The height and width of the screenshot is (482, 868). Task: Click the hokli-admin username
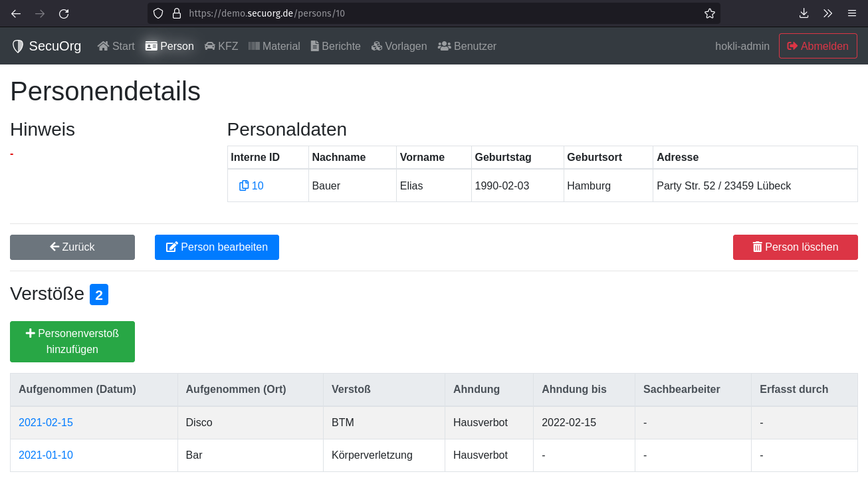click(x=742, y=46)
